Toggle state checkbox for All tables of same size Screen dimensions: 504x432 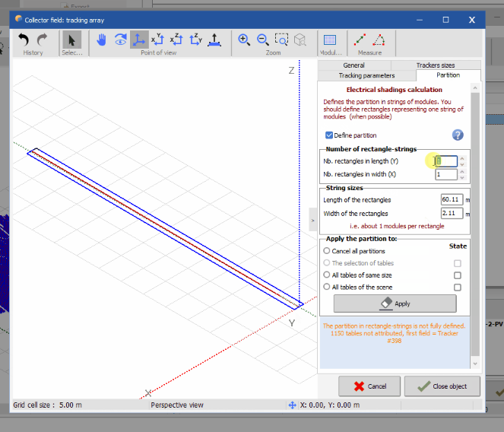(x=458, y=275)
